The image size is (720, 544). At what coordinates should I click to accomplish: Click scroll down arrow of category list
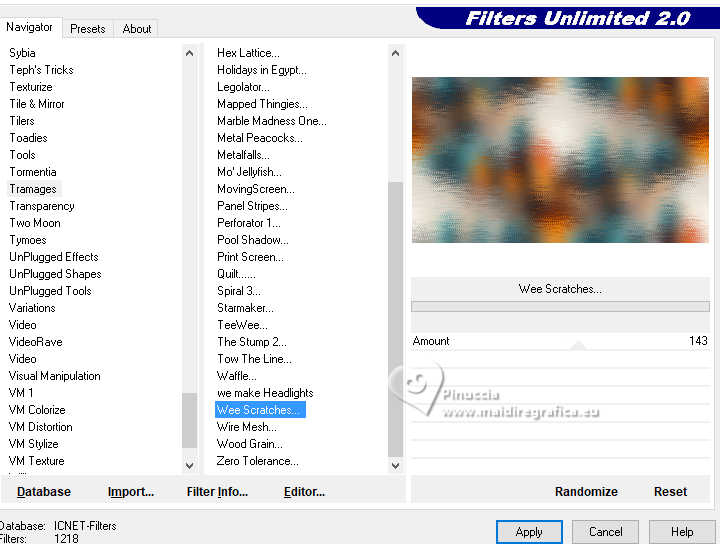[x=189, y=465]
